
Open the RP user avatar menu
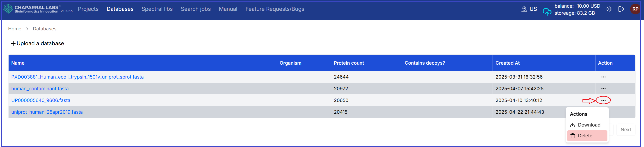(635, 9)
